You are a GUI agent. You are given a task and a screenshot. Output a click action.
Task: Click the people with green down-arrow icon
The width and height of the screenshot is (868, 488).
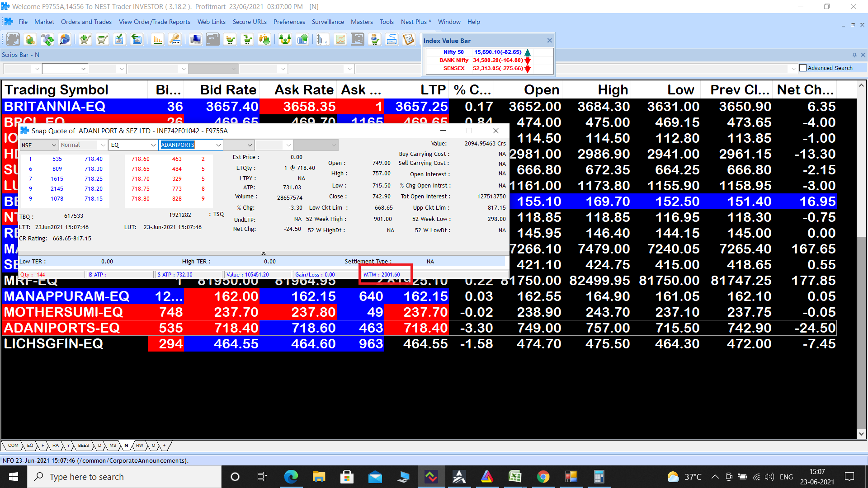pos(264,40)
